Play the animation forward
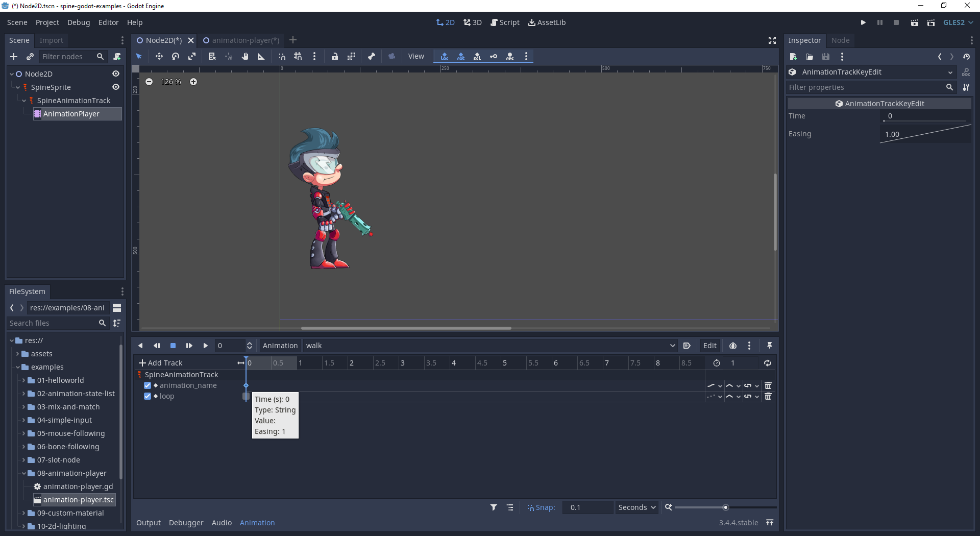Viewport: 980px width, 536px height. [206, 346]
